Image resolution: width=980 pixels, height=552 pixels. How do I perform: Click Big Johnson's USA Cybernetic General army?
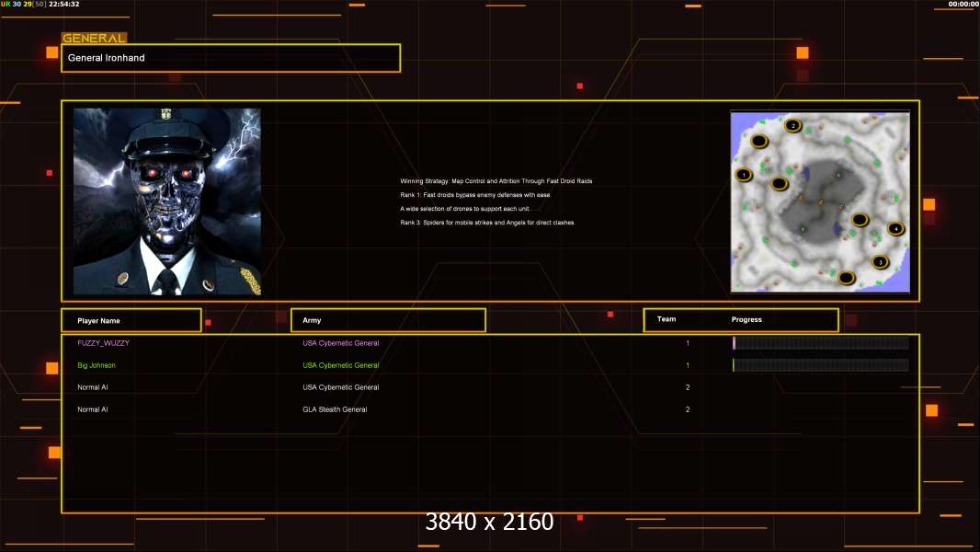coord(341,365)
